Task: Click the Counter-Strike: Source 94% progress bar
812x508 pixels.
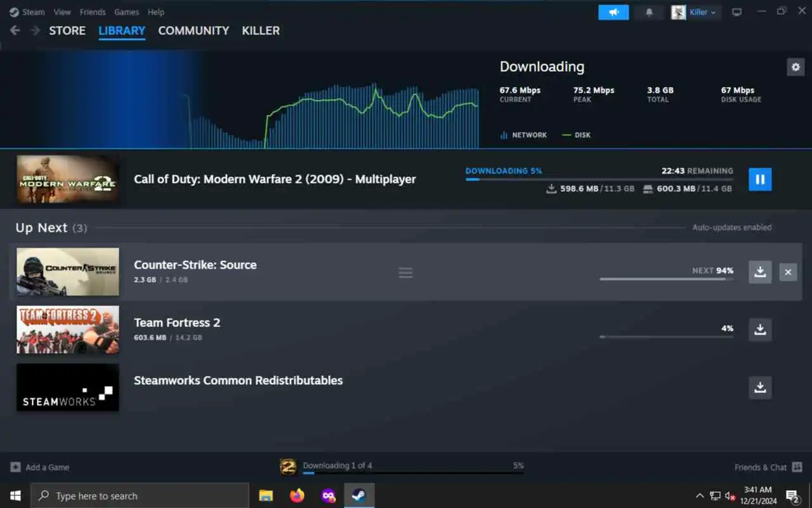Action: pos(666,279)
